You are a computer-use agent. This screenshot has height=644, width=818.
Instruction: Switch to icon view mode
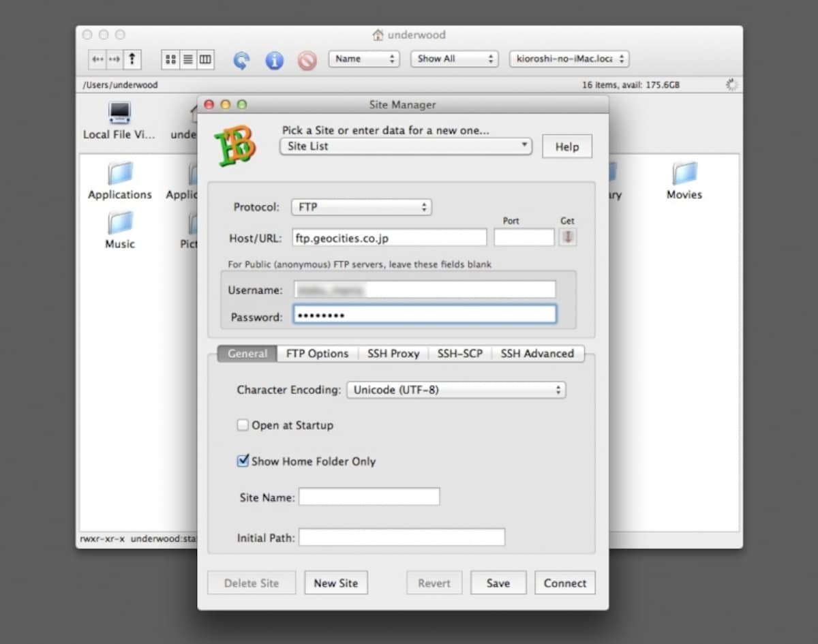coord(170,59)
